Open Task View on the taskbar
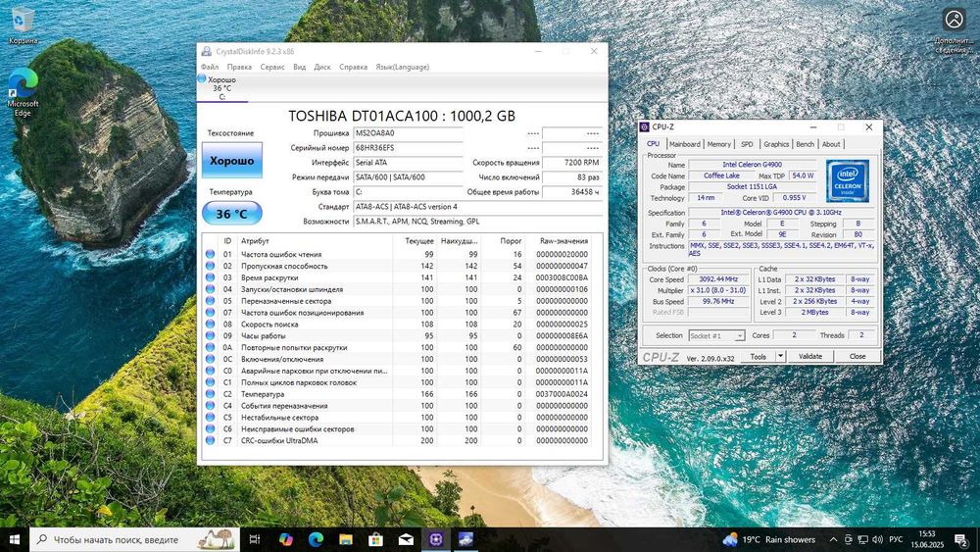Viewport: 980px width, 552px height. [x=255, y=539]
